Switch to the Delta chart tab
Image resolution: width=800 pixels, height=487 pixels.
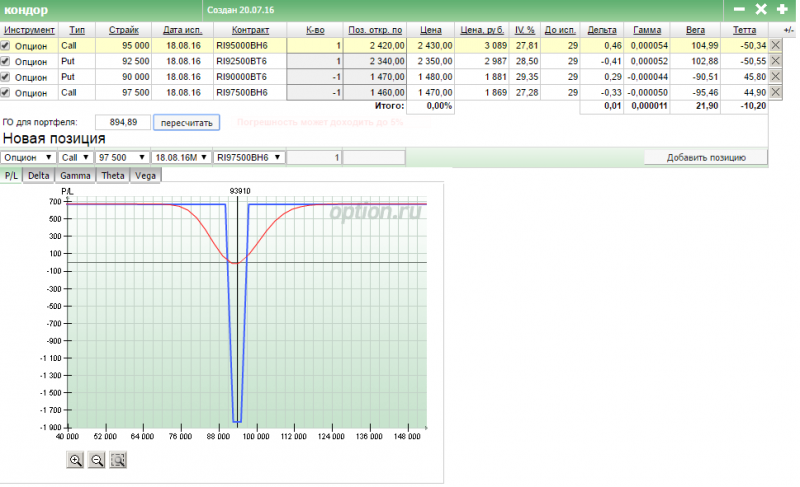point(39,175)
